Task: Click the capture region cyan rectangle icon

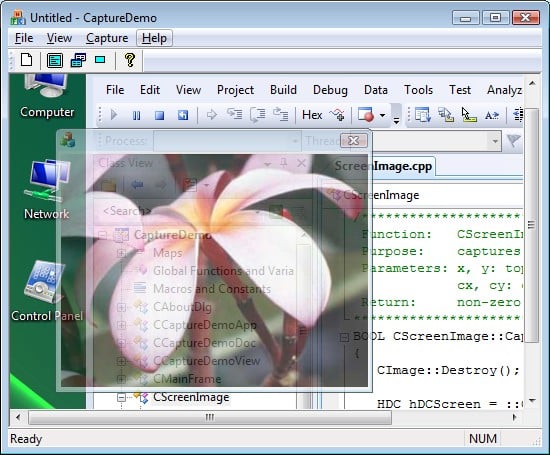Action: [100, 60]
